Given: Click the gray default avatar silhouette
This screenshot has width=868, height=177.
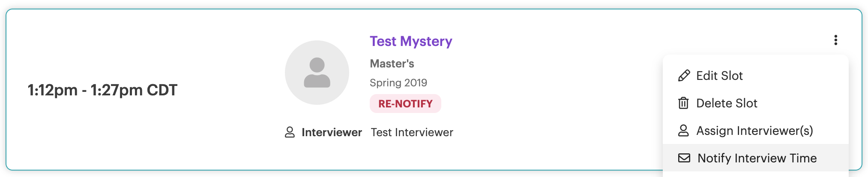Looking at the screenshot, I should point(317,73).
